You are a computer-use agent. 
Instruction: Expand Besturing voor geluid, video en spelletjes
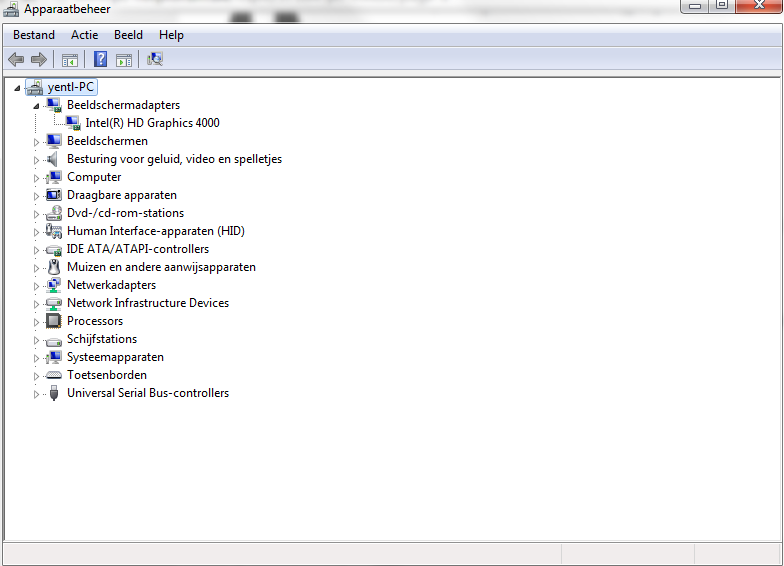coord(36,160)
